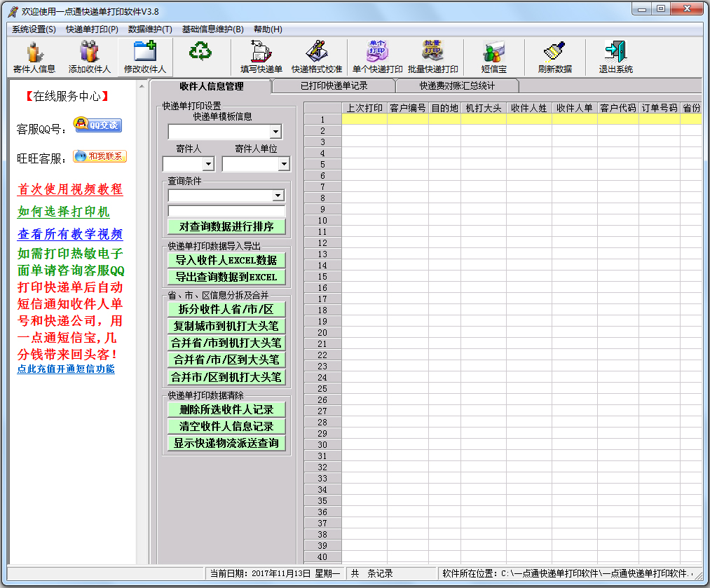The width and height of the screenshot is (710, 588).
Task: Click the 收件人姓 column header
Action: point(529,108)
